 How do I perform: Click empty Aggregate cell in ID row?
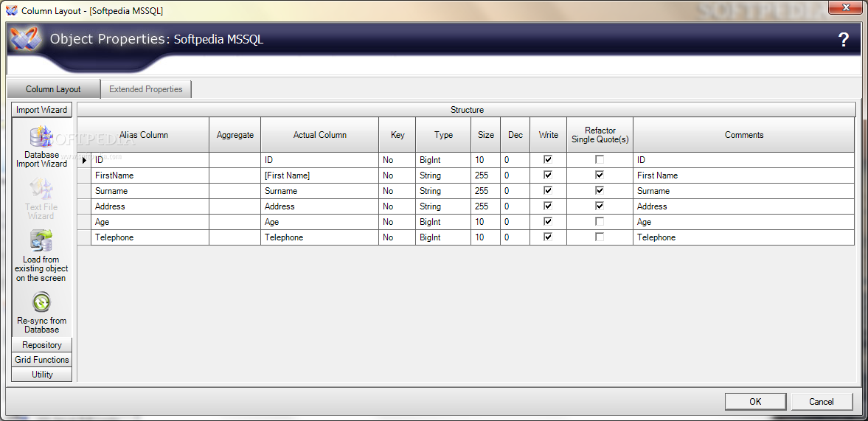coord(235,160)
